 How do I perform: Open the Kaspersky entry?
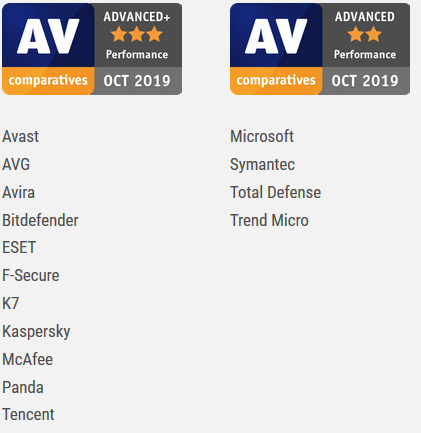[36, 332]
